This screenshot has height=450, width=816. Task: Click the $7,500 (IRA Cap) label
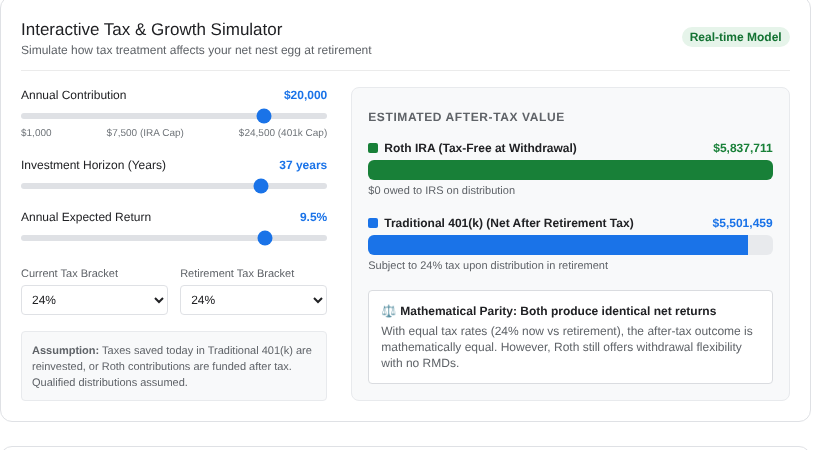tap(145, 133)
